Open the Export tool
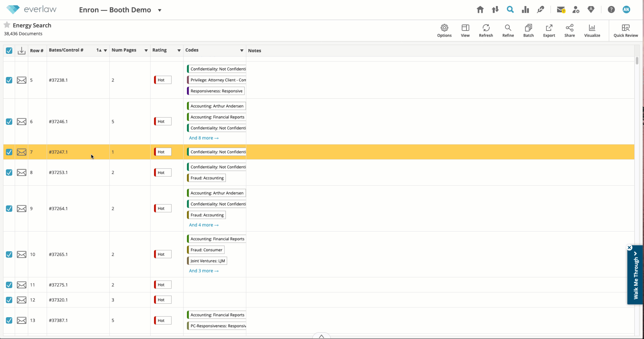The width and height of the screenshot is (644, 339). [549, 31]
